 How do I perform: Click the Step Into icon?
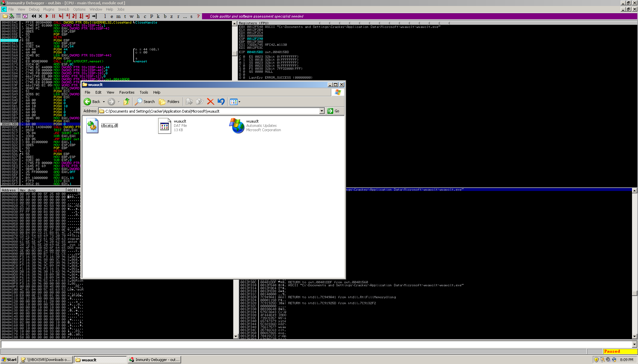pos(61,16)
